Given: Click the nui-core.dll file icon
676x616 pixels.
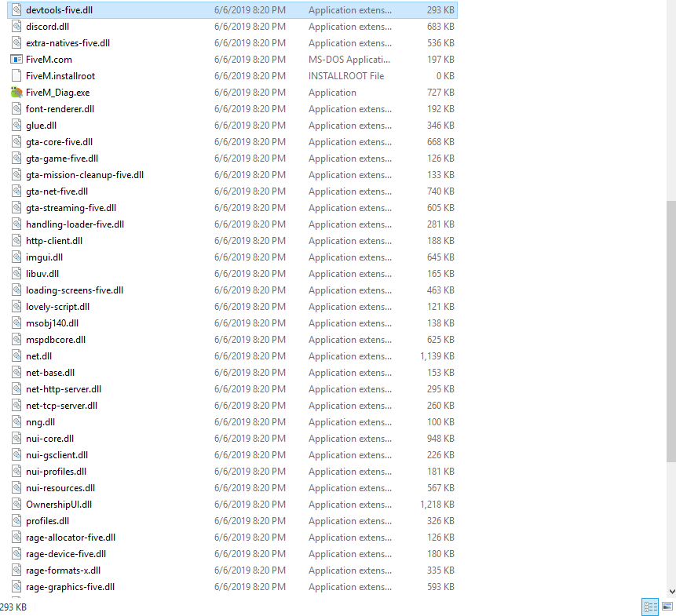Looking at the screenshot, I should click(16, 439).
